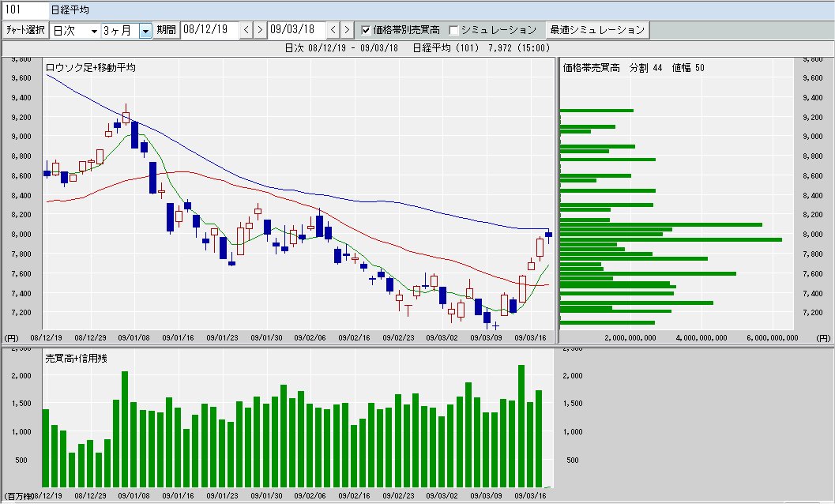The width and height of the screenshot is (835, 504).
Task: Uncheck the 価格帯別売買高 checkbox
Action: 366,30
